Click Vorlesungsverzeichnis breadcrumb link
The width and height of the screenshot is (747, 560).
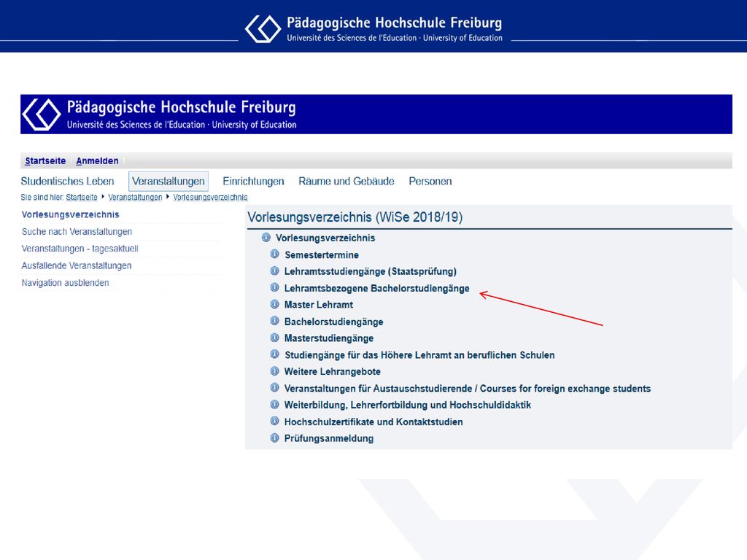210,197
